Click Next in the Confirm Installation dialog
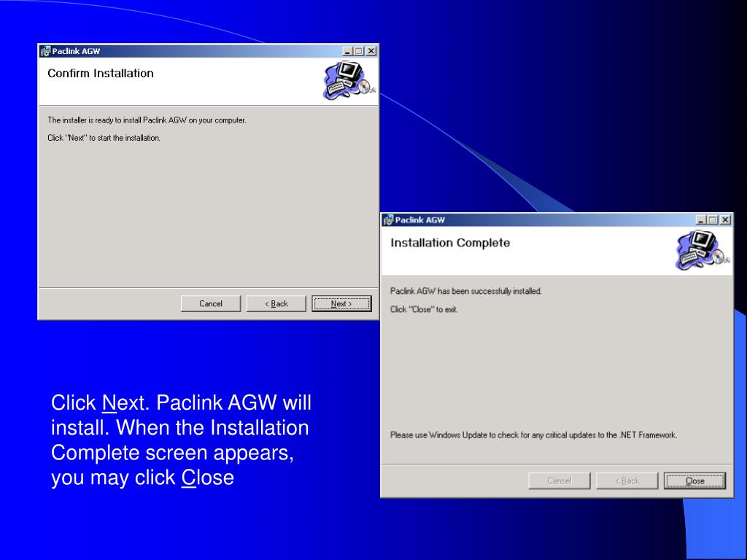This screenshot has height=560, width=747. pos(341,304)
